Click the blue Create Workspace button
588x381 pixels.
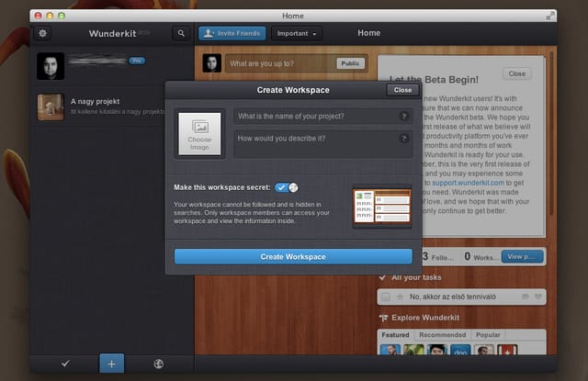click(x=293, y=257)
